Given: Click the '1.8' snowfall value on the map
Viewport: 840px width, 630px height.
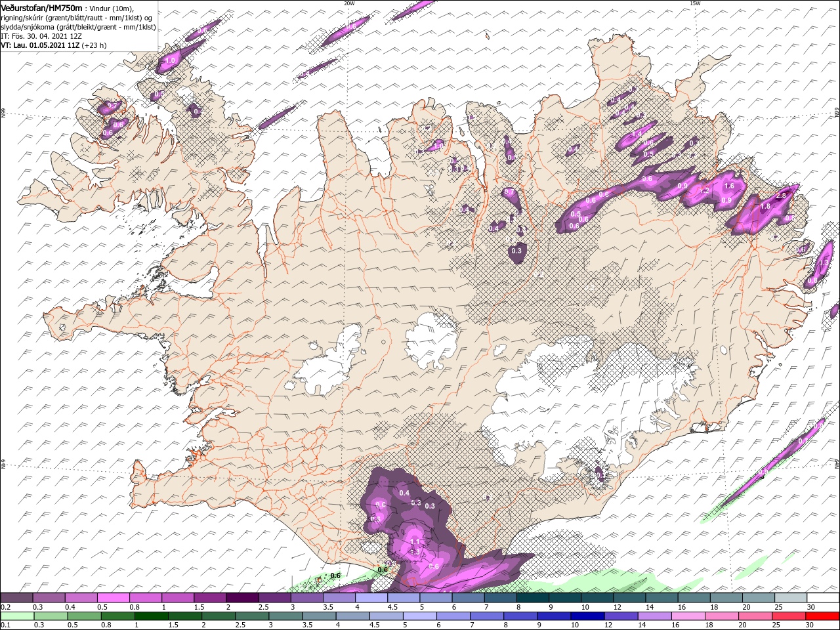Looking at the screenshot, I should [765, 206].
